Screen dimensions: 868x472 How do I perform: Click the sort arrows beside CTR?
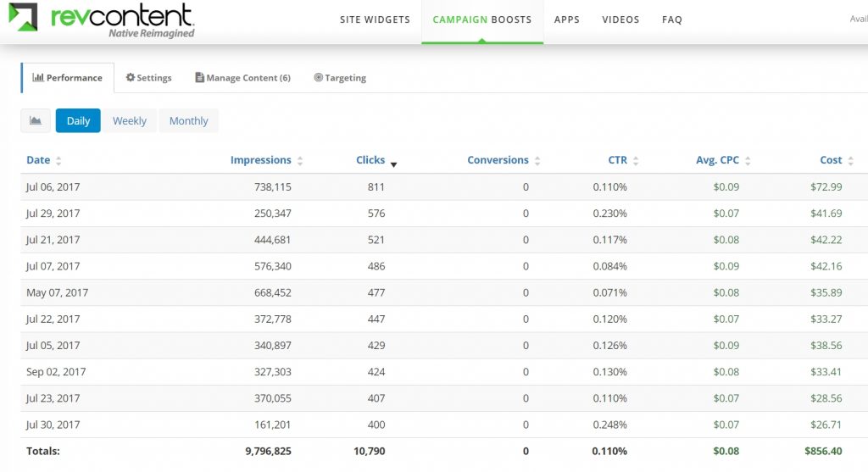[x=636, y=161]
